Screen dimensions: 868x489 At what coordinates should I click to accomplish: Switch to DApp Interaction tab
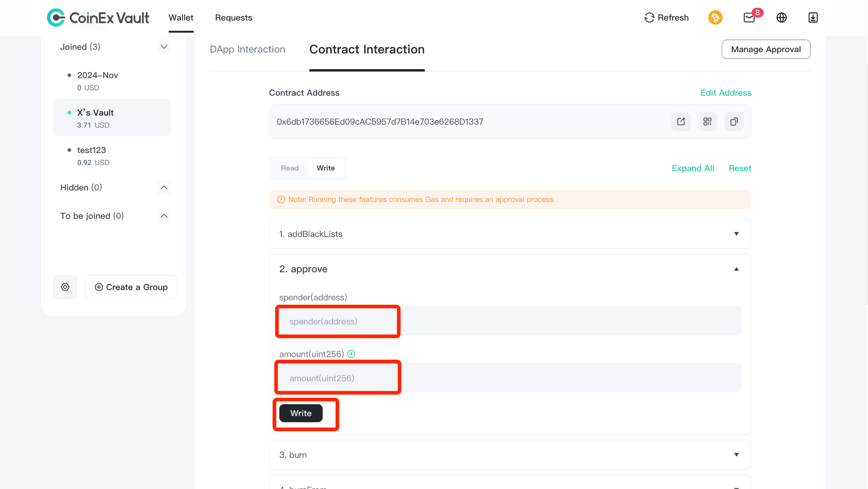(x=248, y=50)
